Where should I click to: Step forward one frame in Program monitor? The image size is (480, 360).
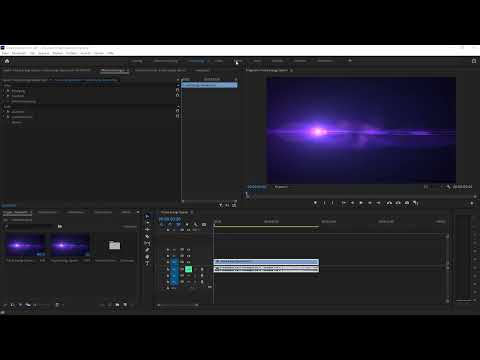click(x=370, y=203)
